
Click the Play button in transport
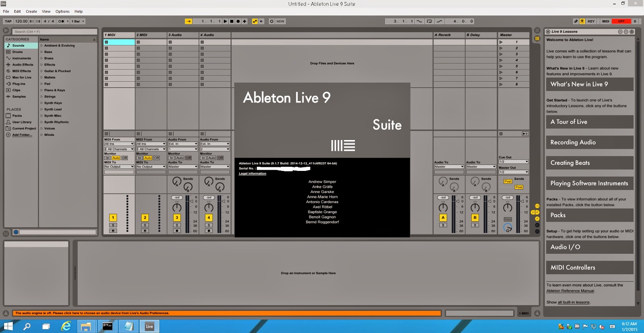point(225,21)
